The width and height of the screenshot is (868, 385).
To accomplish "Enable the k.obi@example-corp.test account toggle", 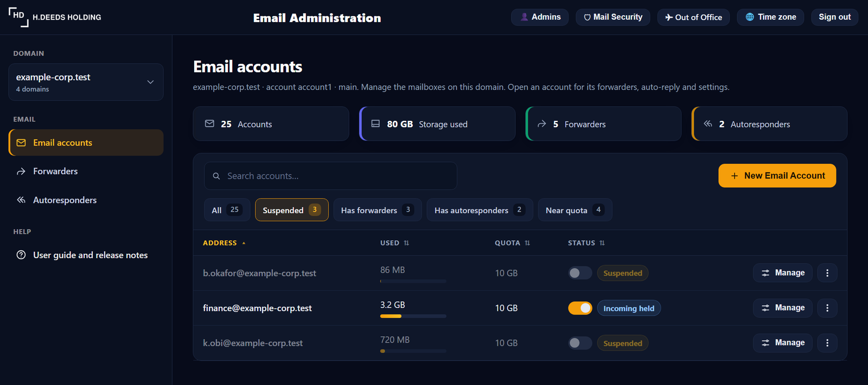I will point(580,343).
